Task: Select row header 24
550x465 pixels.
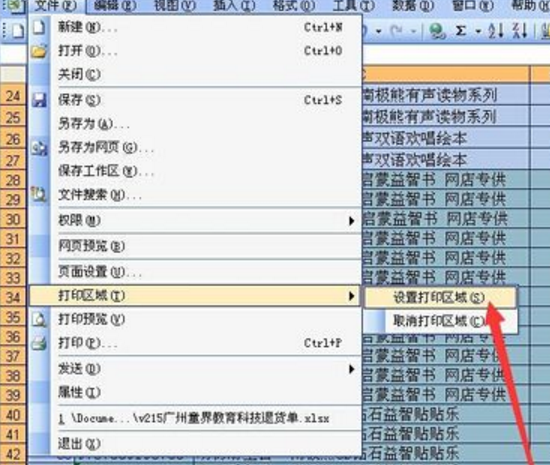Action: click(x=13, y=95)
